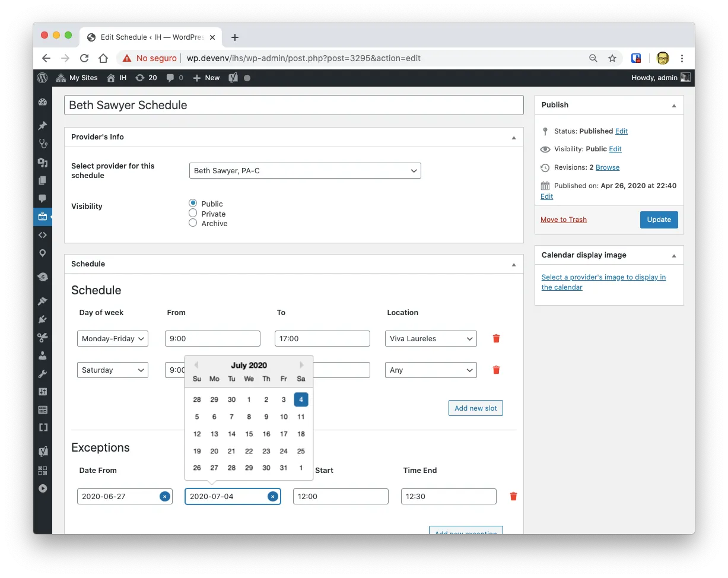The height and width of the screenshot is (578, 728).
Task: Click the 12:00 time start field
Action: tap(341, 497)
